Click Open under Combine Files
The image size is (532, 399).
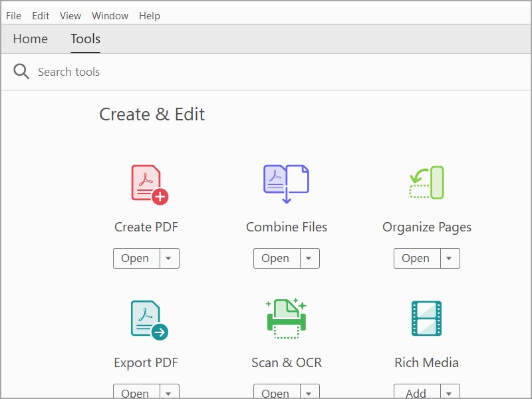pos(276,258)
